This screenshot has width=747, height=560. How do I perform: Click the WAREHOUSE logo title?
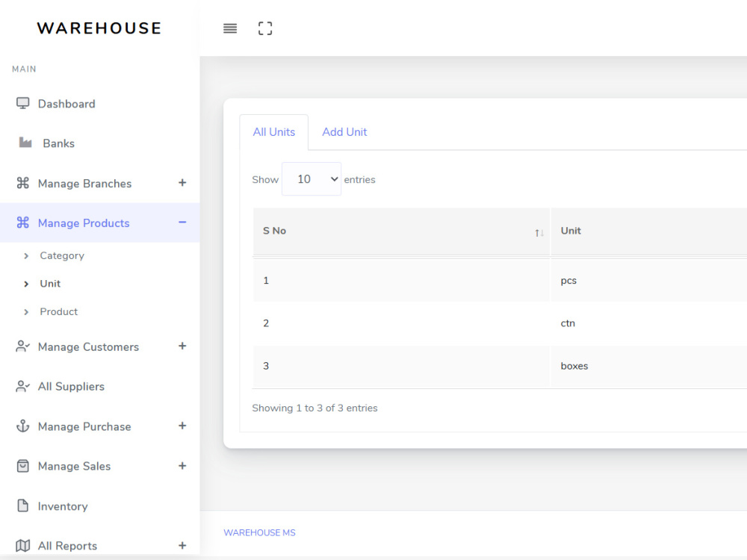click(x=99, y=28)
